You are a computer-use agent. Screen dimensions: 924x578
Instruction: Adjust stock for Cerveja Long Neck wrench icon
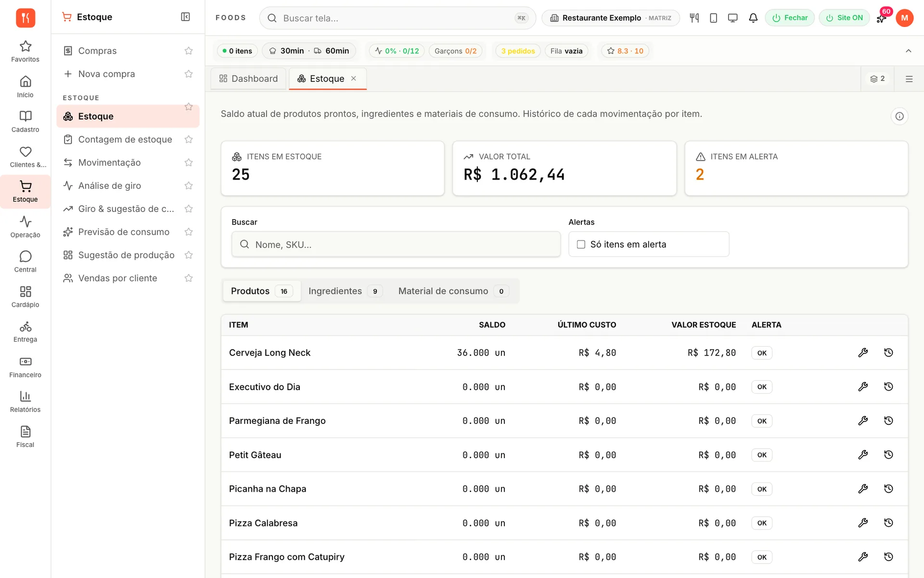click(863, 353)
